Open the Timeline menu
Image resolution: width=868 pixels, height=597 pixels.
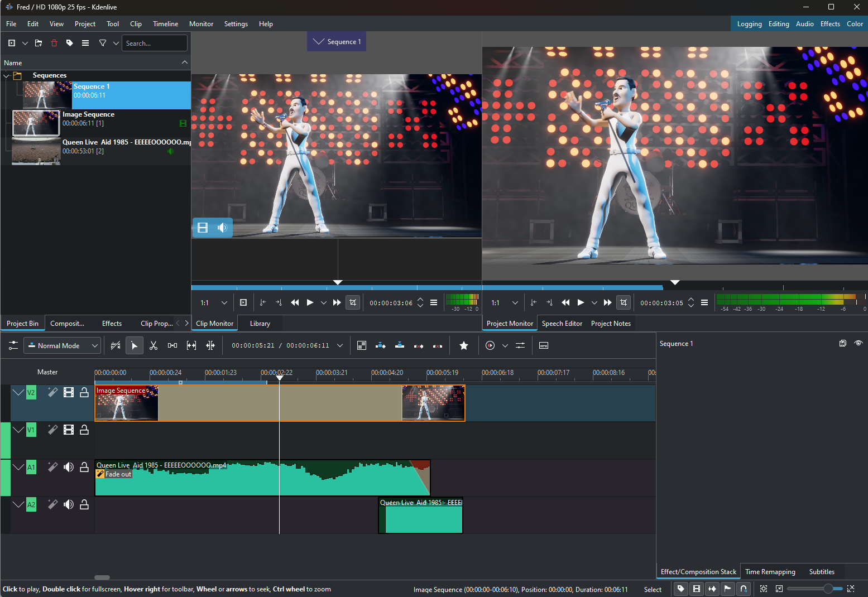[x=165, y=24]
